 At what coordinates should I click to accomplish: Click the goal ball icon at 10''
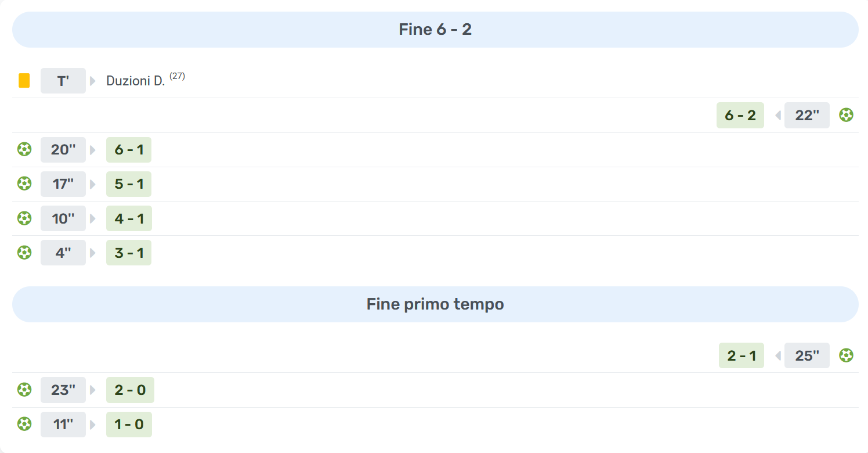24,218
